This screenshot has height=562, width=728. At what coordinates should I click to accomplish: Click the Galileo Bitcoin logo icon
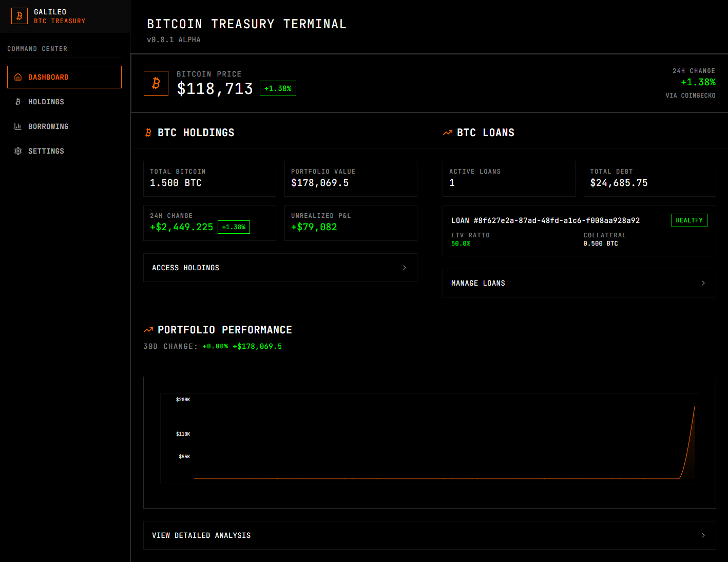tap(20, 16)
